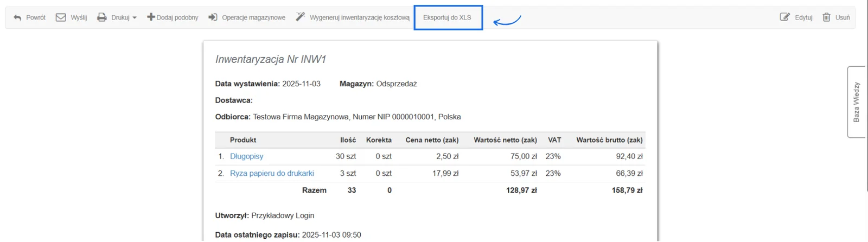Image resolution: width=868 pixels, height=242 pixels.
Task: Click the Powrót back arrow icon
Action: 17,17
